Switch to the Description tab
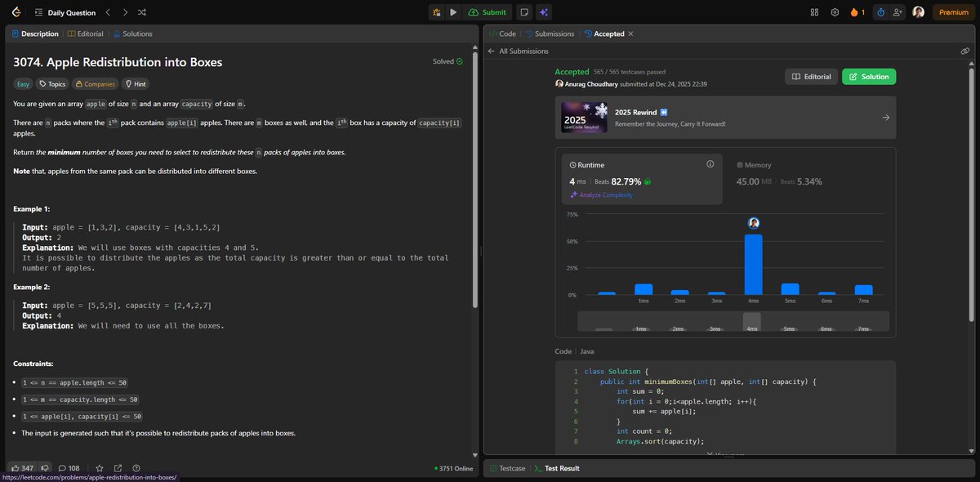 click(x=35, y=33)
